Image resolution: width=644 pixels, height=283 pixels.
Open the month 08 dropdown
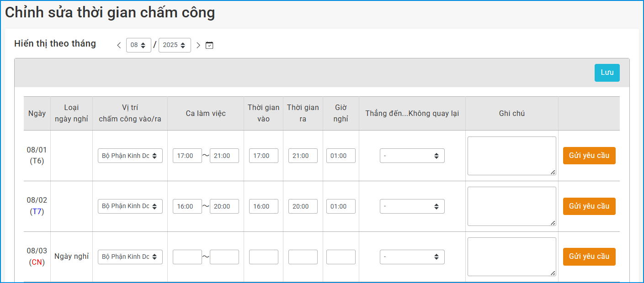coord(138,45)
